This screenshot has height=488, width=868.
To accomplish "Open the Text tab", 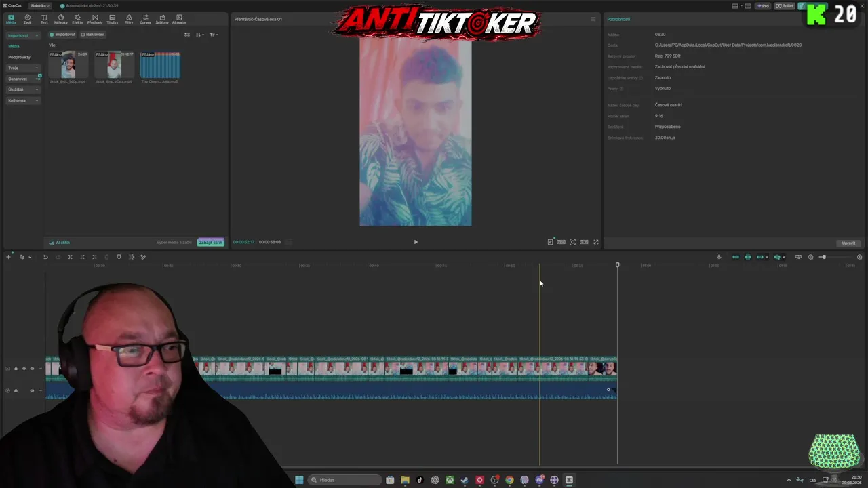I will click(44, 19).
